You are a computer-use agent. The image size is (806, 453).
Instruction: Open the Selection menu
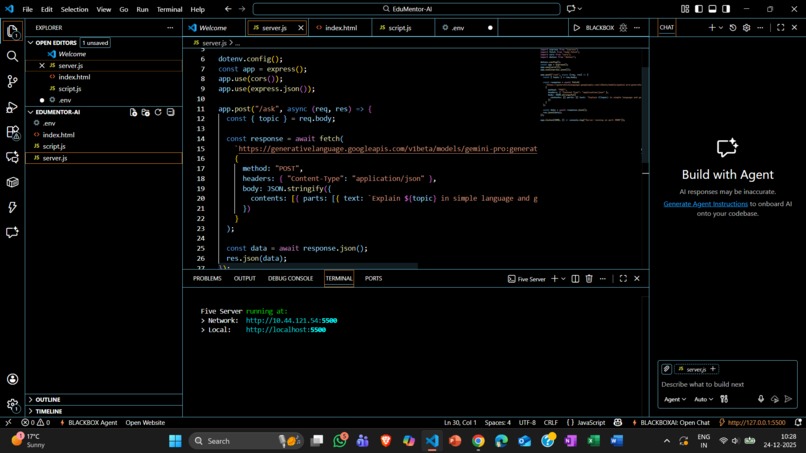point(75,9)
